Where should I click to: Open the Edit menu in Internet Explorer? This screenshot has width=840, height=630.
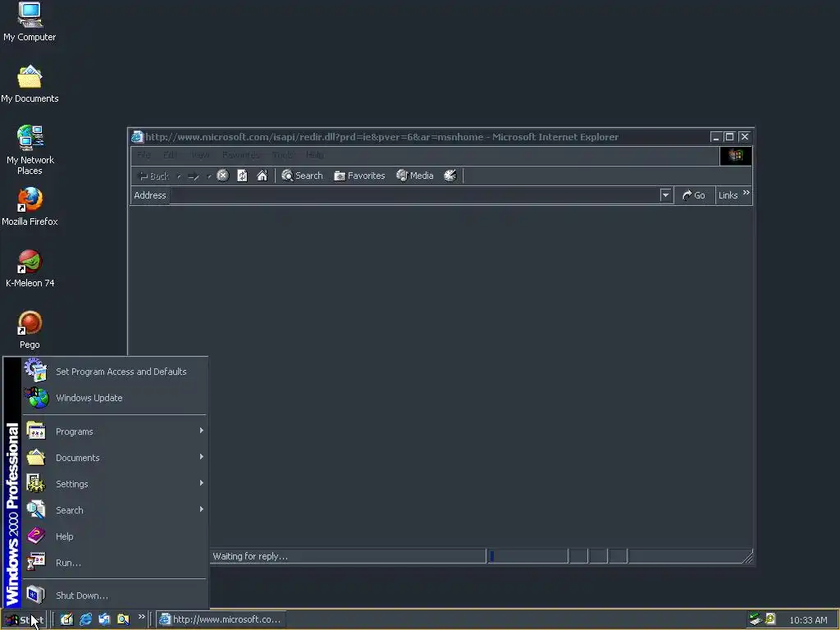coord(171,155)
